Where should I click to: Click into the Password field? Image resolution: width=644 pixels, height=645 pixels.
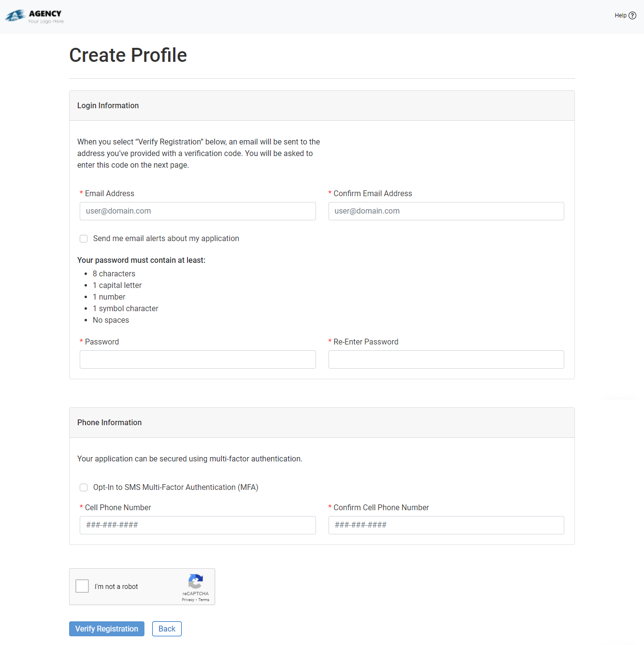tap(198, 359)
